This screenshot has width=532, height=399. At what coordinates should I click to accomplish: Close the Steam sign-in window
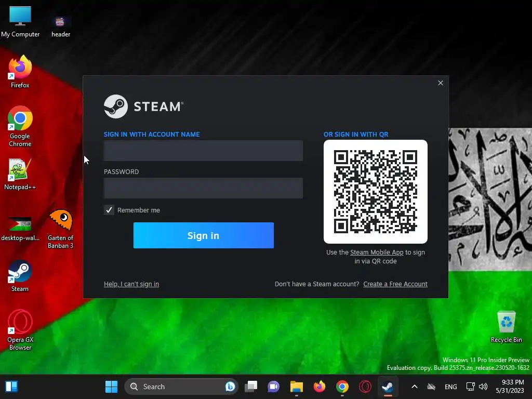click(441, 83)
